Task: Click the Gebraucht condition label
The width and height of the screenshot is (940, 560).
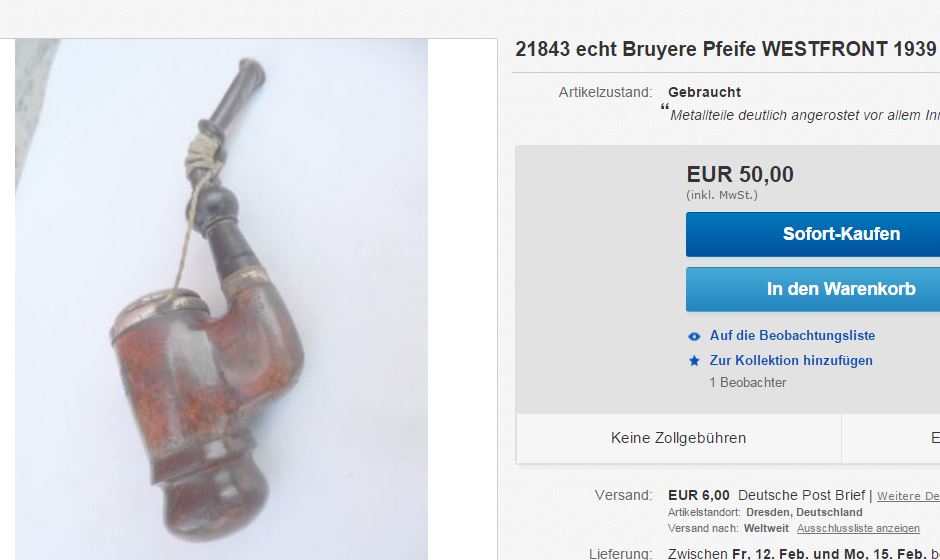Action: point(704,92)
